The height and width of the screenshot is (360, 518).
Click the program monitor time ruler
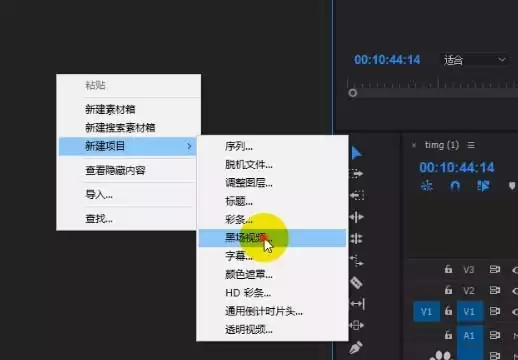click(x=432, y=83)
